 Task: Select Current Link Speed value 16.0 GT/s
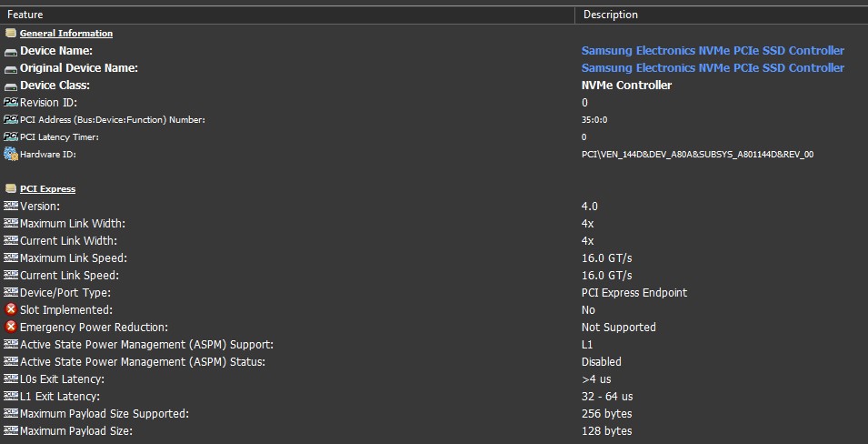click(x=606, y=275)
